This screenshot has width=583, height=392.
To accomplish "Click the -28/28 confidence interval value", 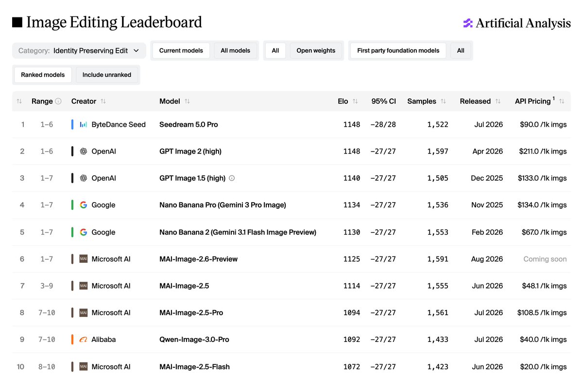I will 383,125.
